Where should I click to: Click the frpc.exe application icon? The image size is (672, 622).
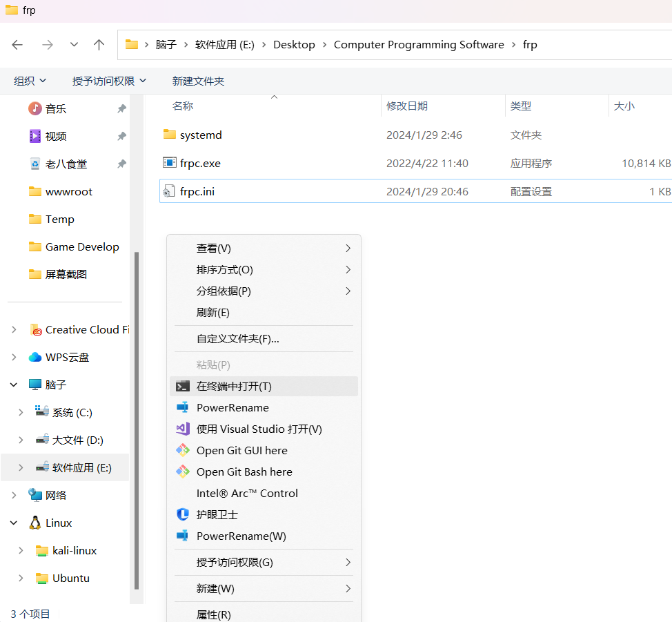coord(169,163)
